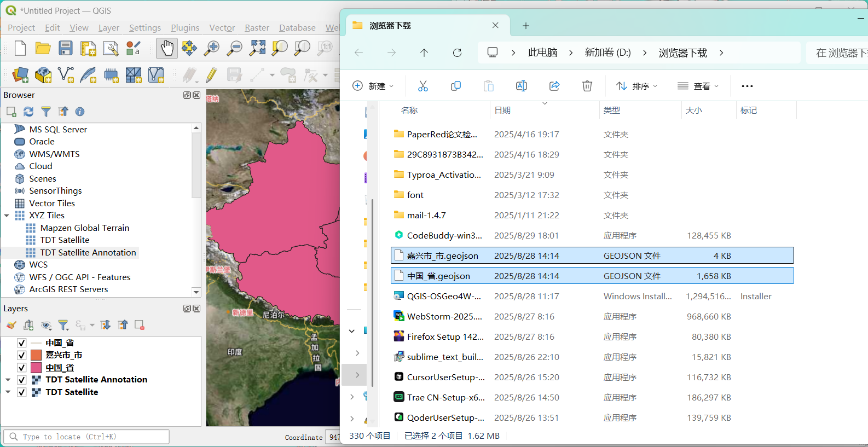The height and width of the screenshot is (447, 868).
Task: Click chevron after 浏览器下载 in address bar
Action: click(x=721, y=53)
